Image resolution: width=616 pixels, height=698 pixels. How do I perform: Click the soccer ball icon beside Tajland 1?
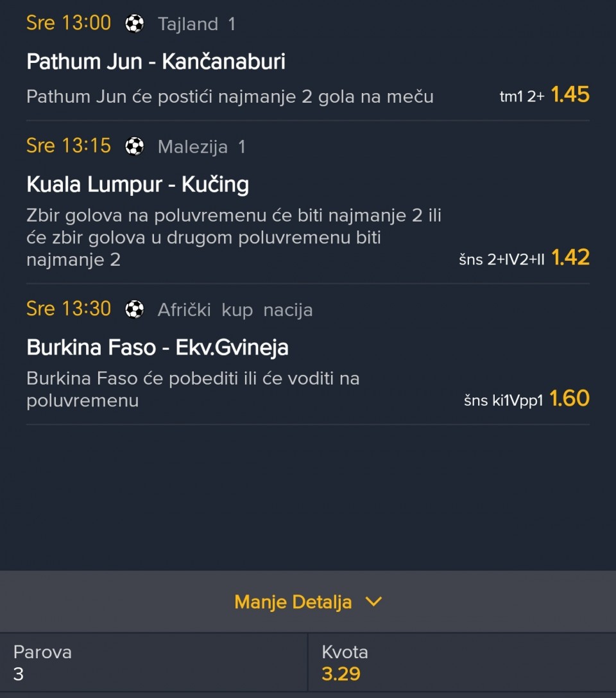click(135, 24)
